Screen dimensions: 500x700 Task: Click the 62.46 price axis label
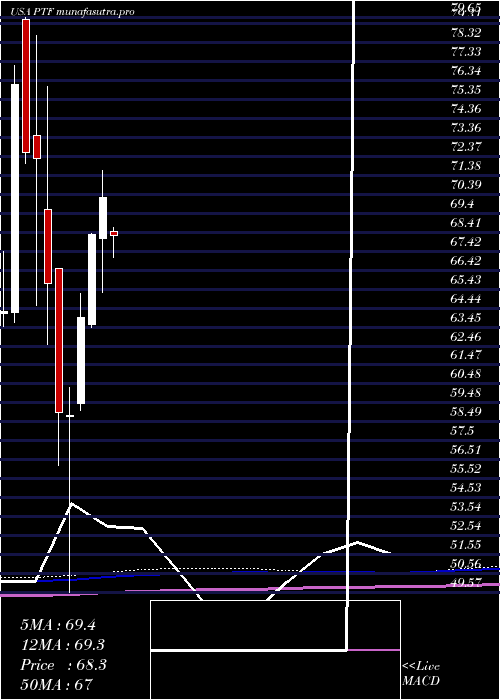tap(466, 336)
